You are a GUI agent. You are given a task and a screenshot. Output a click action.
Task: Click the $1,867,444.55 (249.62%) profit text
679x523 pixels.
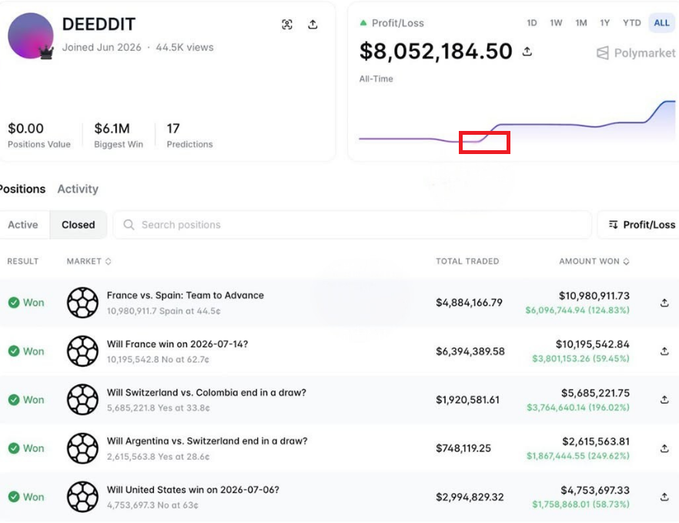pos(578,455)
